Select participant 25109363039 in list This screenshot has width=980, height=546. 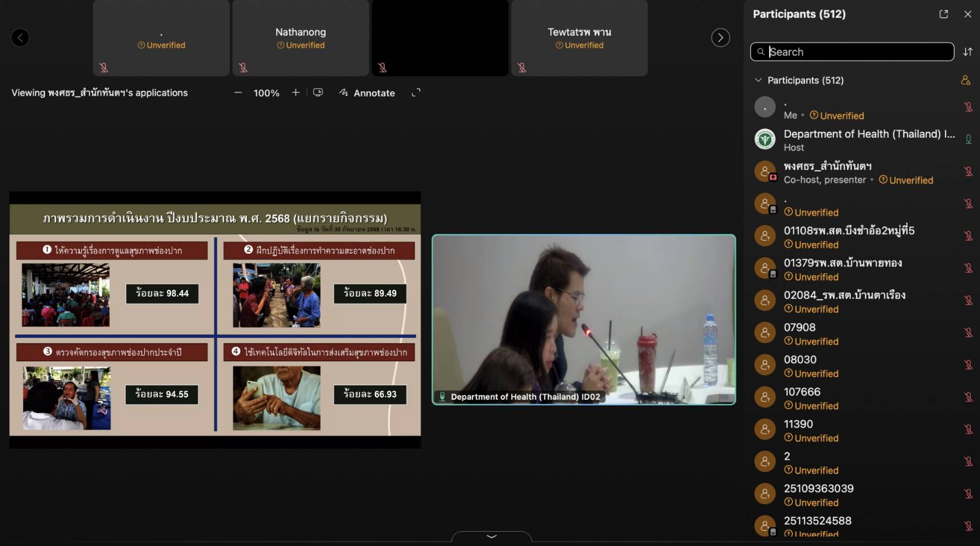click(818, 489)
